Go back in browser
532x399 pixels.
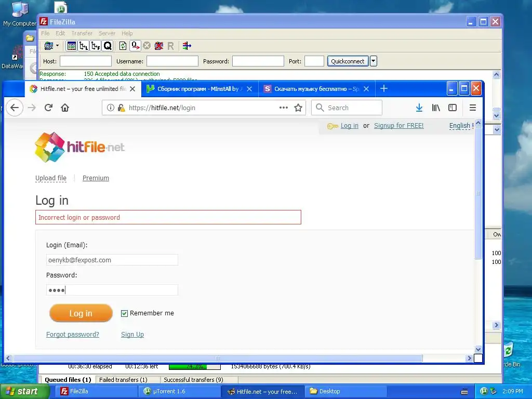(x=15, y=108)
